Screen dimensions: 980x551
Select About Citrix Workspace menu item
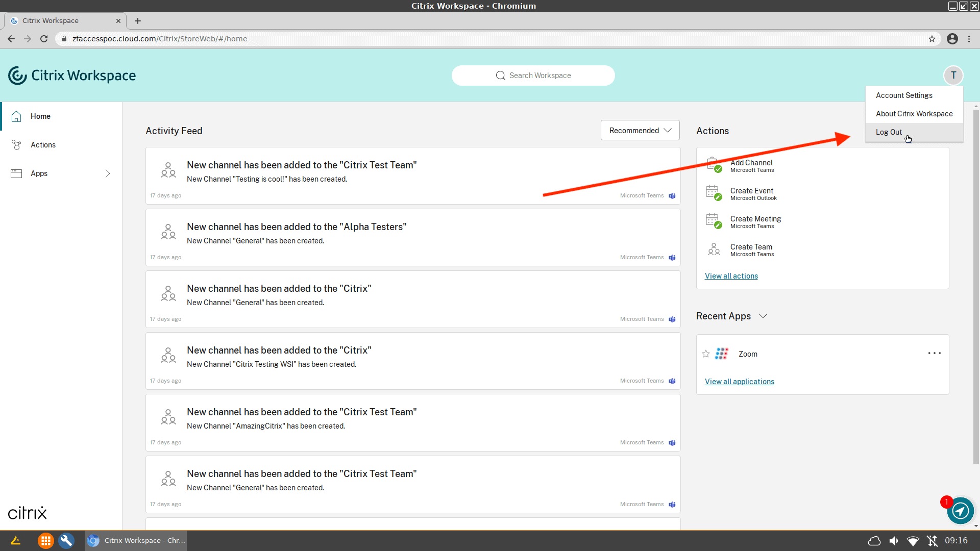(914, 114)
